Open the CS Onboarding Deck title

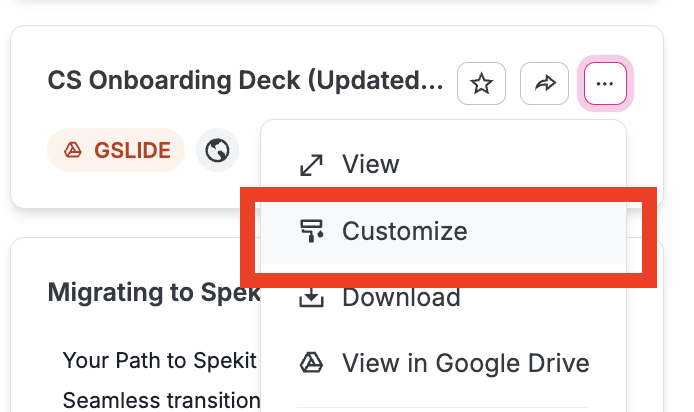(245, 81)
